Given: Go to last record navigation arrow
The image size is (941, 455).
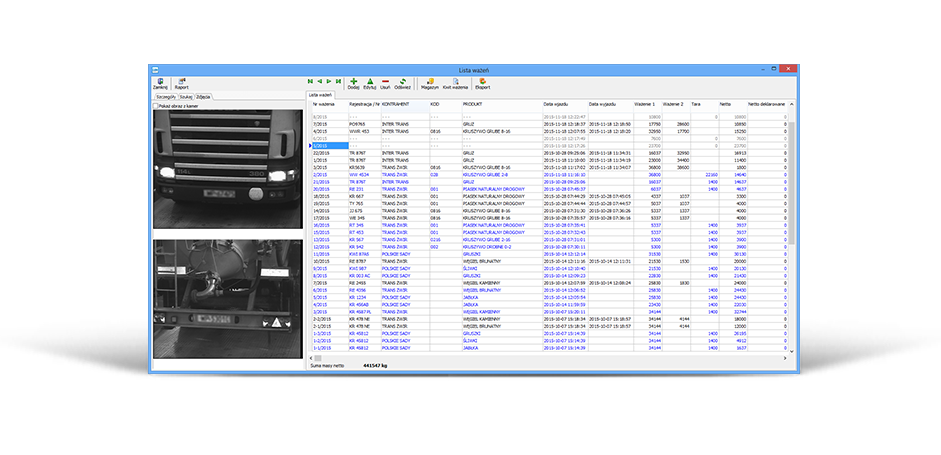Looking at the screenshot, I should pyautogui.click(x=340, y=80).
